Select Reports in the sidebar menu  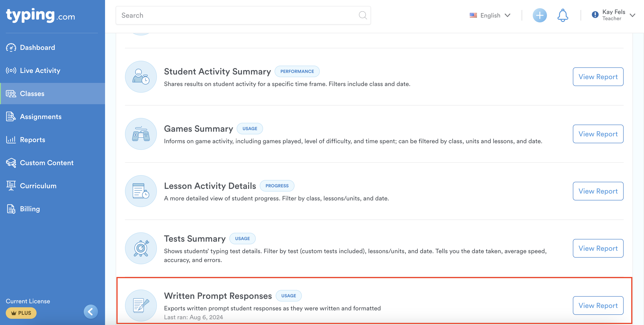tap(33, 140)
